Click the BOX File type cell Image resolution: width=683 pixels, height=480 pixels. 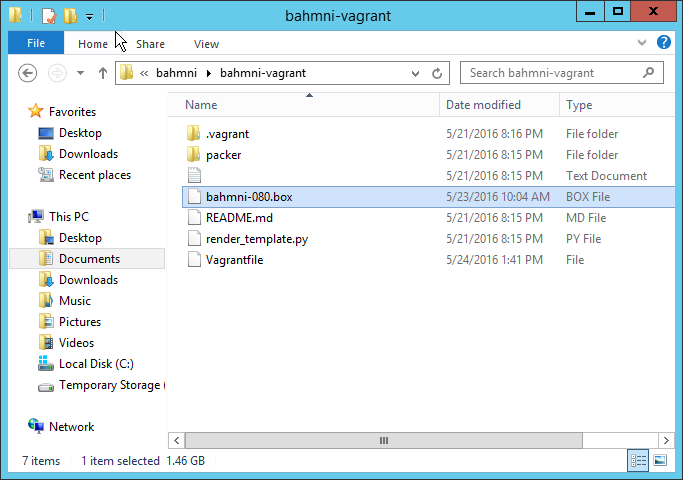pyautogui.click(x=588, y=197)
